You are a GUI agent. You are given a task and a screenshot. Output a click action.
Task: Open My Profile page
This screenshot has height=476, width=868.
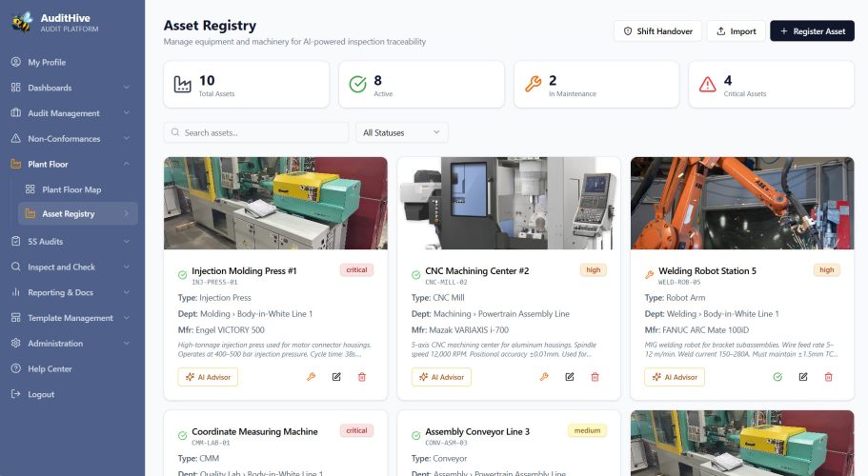[x=72, y=62]
